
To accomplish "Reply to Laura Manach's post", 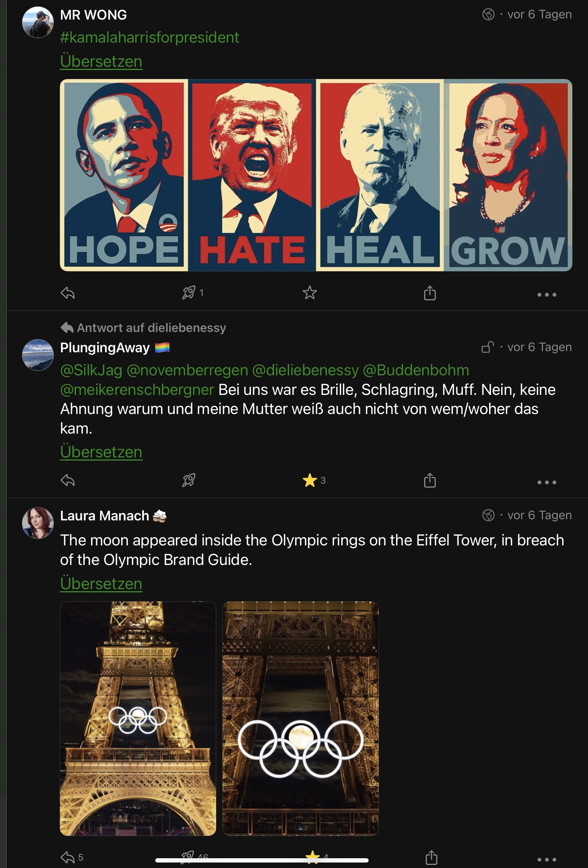I will click(68, 857).
